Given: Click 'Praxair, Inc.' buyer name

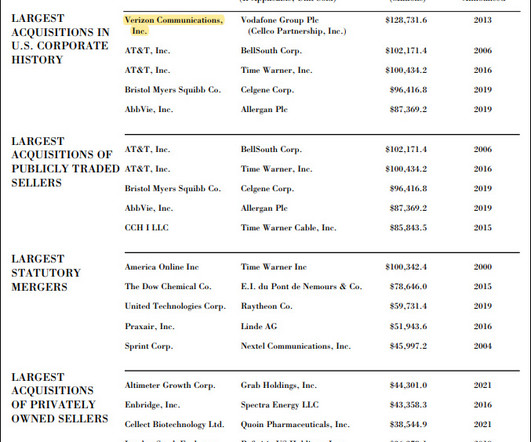Looking at the screenshot, I should [x=149, y=327].
